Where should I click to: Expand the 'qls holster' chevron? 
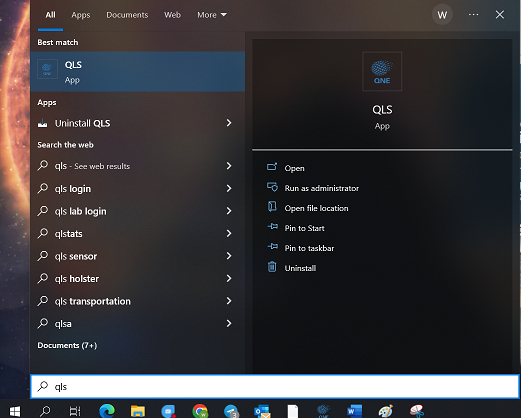click(x=229, y=278)
